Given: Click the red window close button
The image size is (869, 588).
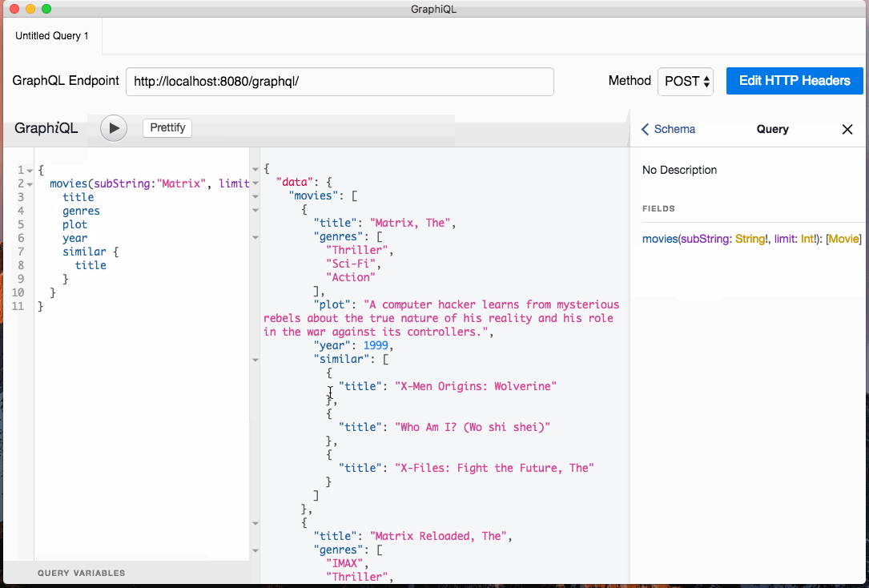Looking at the screenshot, I should point(14,9).
